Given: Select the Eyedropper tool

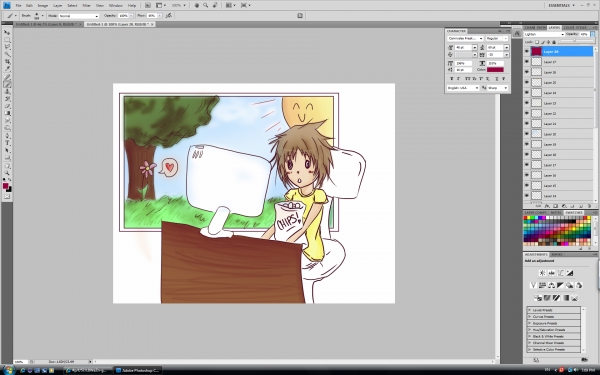Looking at the screenshot, I should coord(7,69).
